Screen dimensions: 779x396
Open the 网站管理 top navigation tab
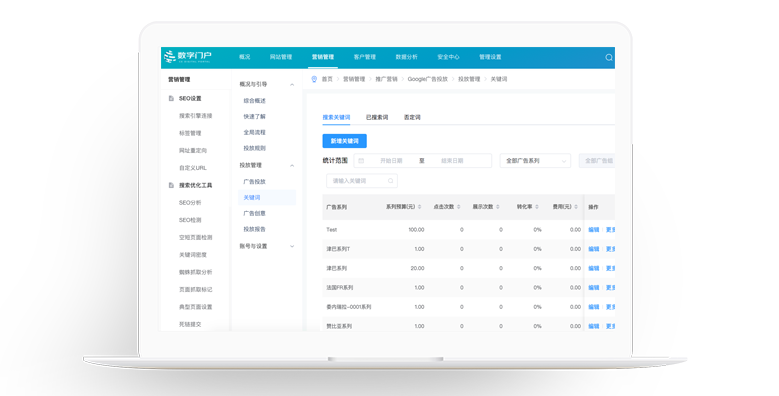[x=281, y=57]
